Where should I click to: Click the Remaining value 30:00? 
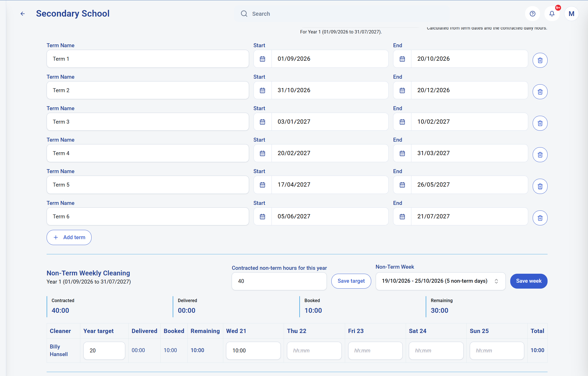point(439,311)
